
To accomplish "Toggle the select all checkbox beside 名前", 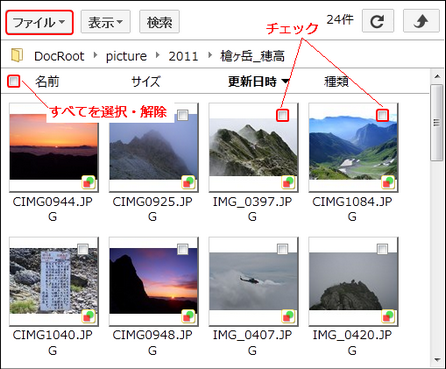I will coord(14,81).
